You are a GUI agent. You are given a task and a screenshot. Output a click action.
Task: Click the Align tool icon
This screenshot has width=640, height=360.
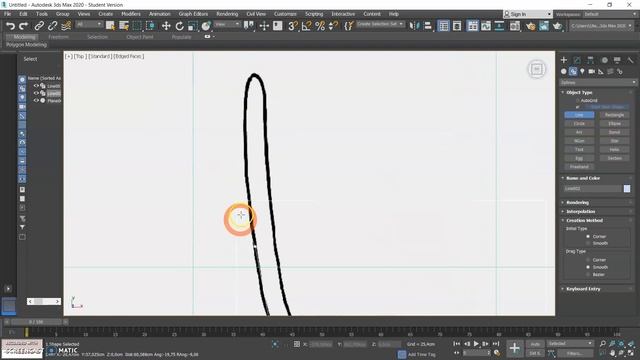(x=428, y=26)
